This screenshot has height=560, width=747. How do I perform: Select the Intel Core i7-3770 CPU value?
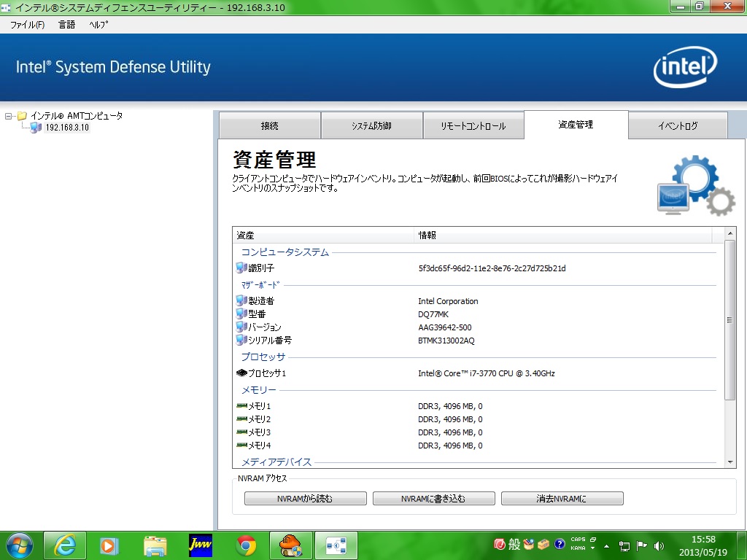click(487, 373)
